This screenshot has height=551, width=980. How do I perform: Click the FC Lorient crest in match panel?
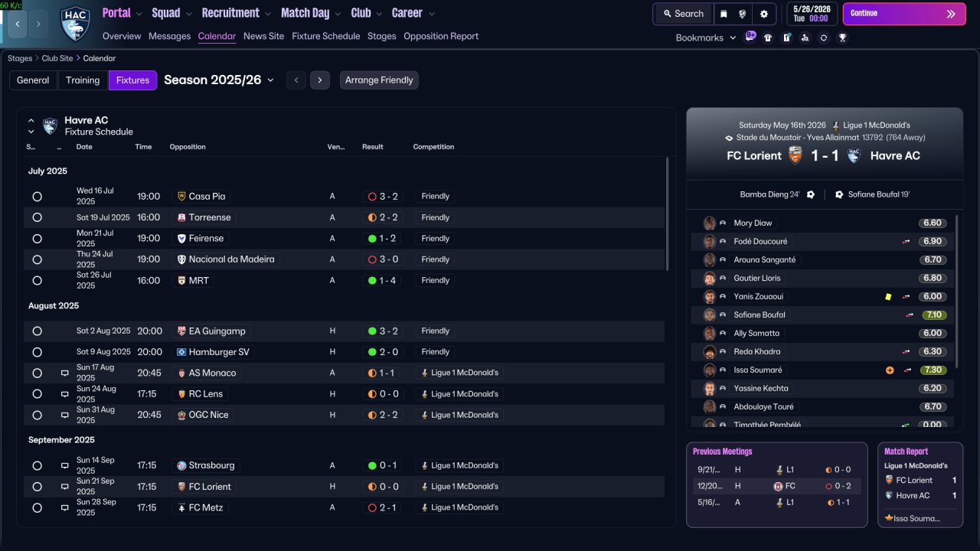(795, 155)
